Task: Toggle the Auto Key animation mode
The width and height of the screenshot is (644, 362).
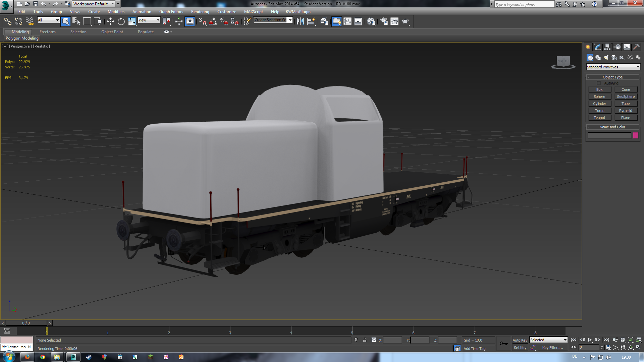Action: point(520,340)
